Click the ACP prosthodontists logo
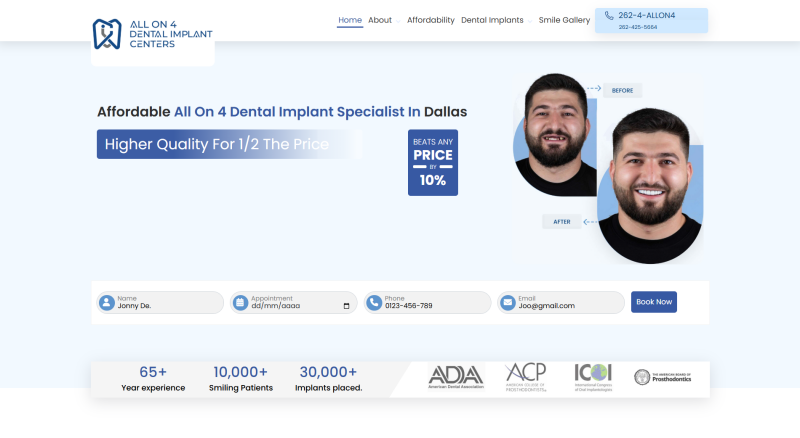 (526, 376)
